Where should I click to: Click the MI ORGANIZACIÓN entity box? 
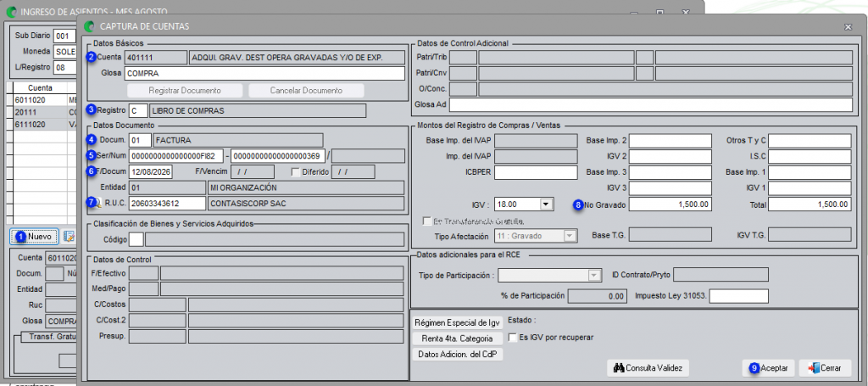click(x=307, y=187)
